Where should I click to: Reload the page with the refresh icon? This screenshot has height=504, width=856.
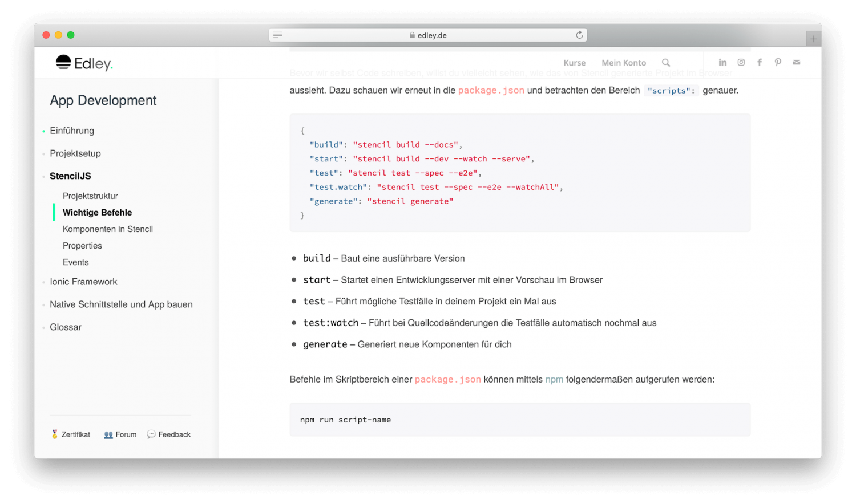[x=579, y=35]
